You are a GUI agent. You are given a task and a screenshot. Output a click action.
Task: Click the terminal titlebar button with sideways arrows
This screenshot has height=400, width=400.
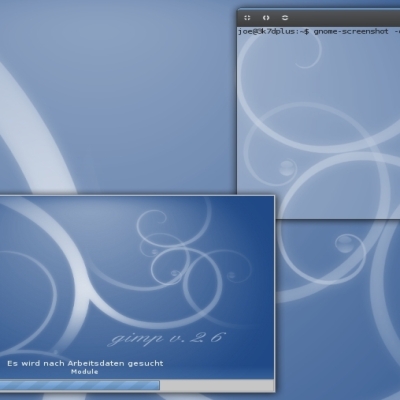pos(266,18)
